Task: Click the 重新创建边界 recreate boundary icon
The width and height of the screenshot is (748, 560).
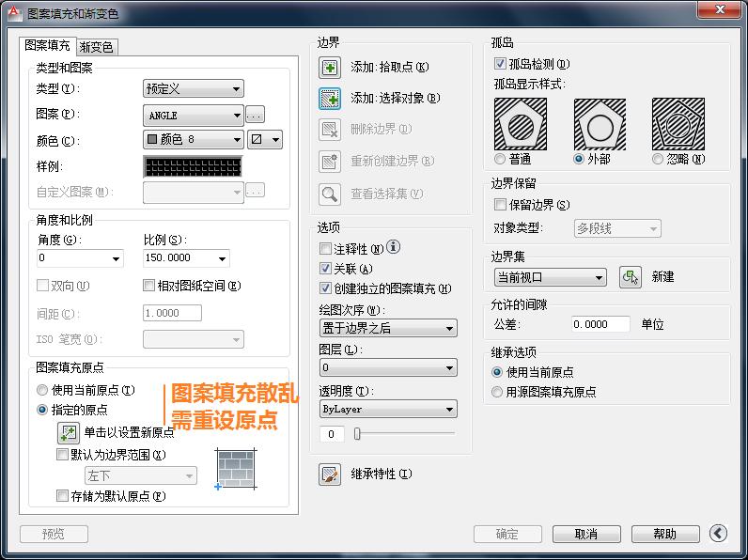Action: [329, 162]
